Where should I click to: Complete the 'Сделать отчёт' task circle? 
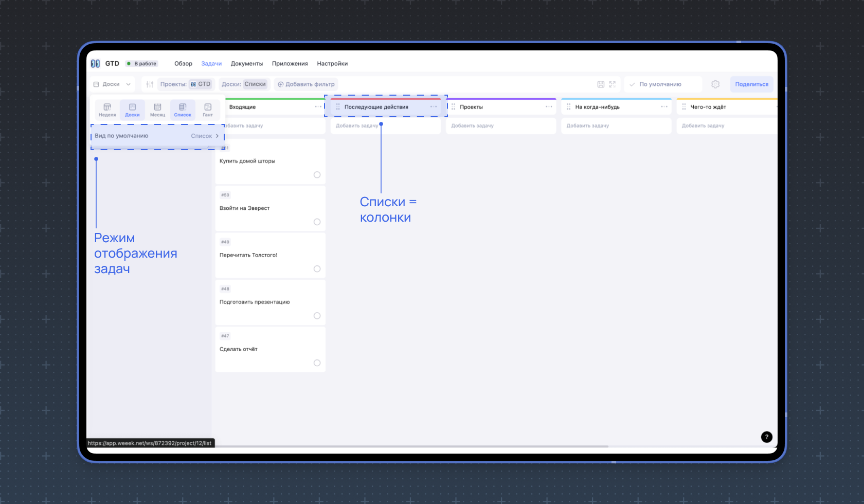[x=317, y=363]
